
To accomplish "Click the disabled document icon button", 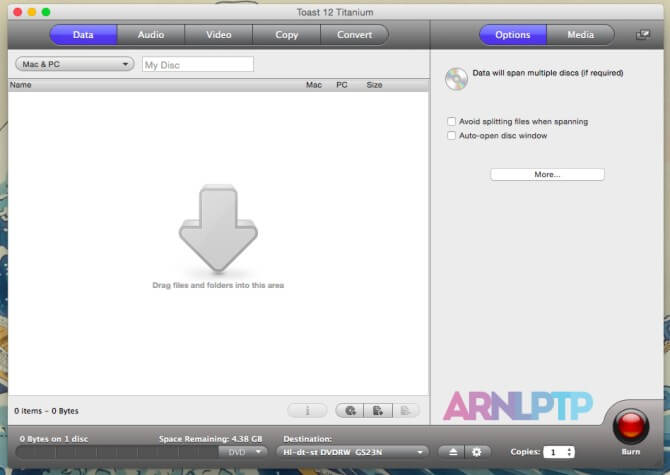I will click(x=406, y=410).
